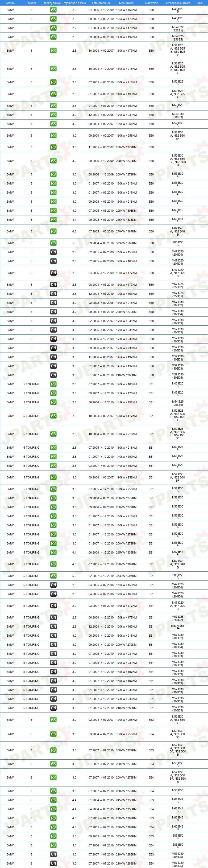The width and height of the screenshot is (208, 868).
Task: Click diesel ON icon in E60 110kW / 150KM row
Action: click(53, 252)
